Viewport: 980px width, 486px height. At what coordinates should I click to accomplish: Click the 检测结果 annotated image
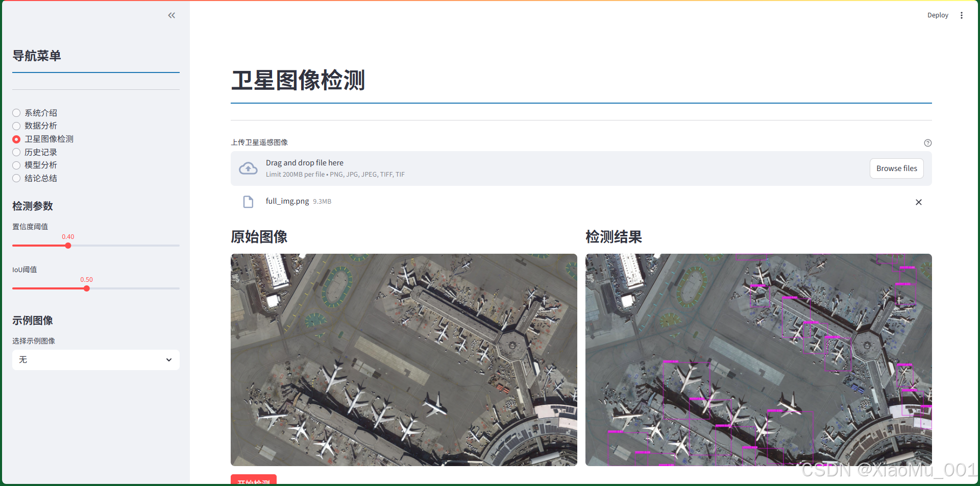point(758,360)
